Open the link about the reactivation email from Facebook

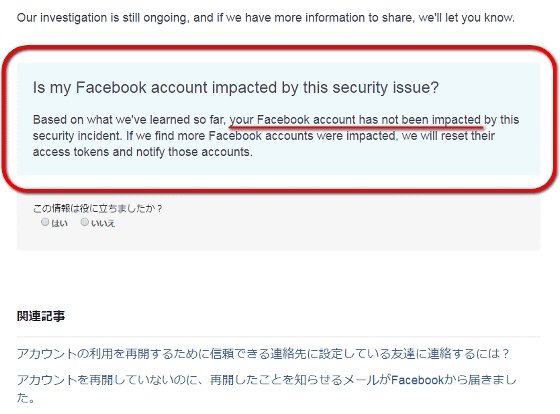click(266, 388)
